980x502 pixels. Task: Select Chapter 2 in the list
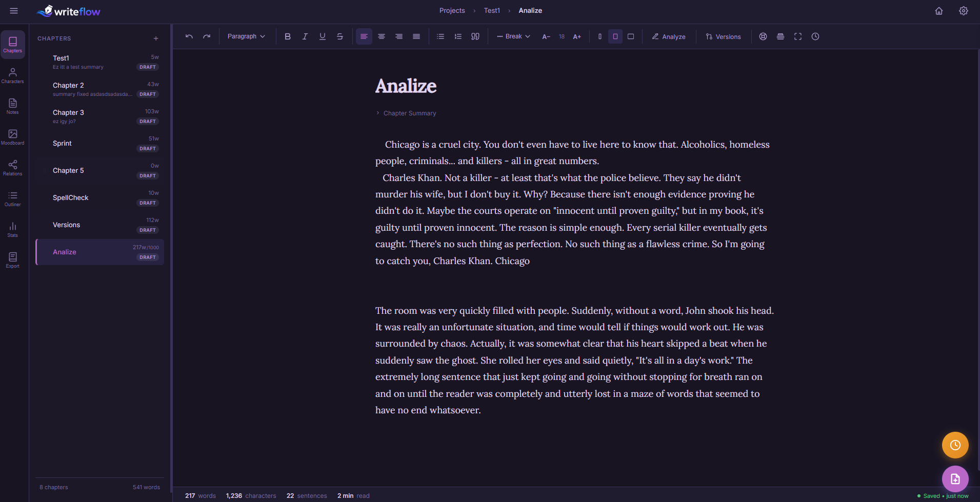100,89
